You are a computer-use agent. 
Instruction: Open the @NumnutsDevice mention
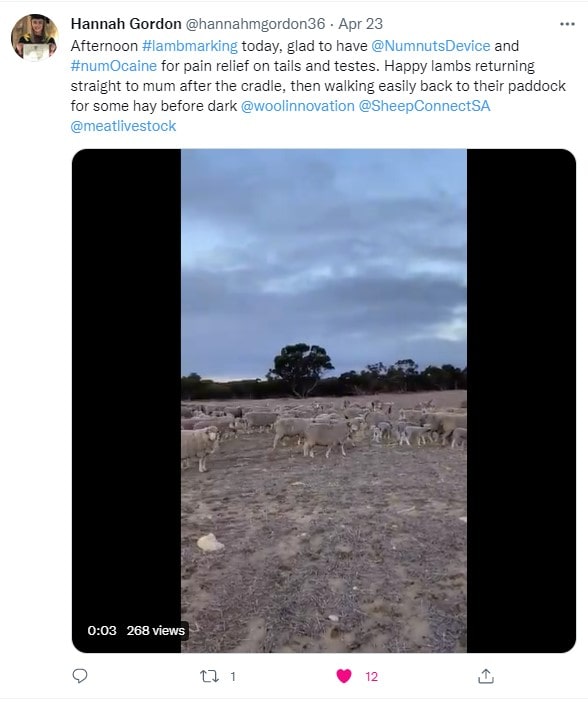tap(431, 46)
